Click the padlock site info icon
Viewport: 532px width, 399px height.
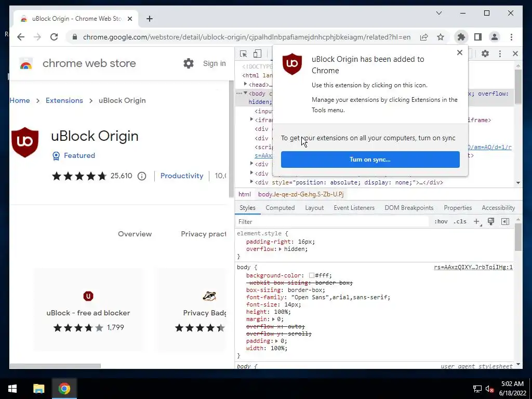point(75,37)
